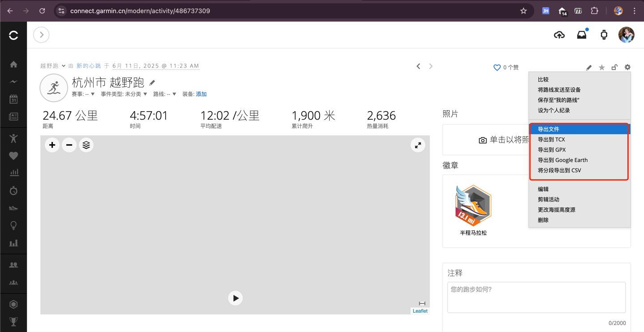
Task: Click the map layers icon
Action: tap(86, 145)
